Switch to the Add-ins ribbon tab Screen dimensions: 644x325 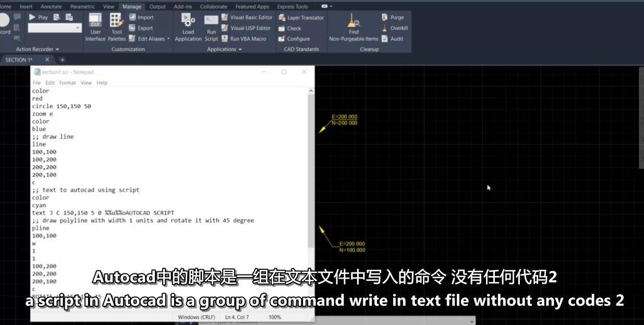point(183,6)
